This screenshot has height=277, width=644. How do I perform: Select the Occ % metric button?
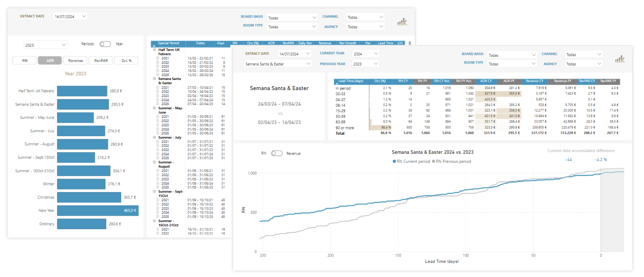[126, 61]
